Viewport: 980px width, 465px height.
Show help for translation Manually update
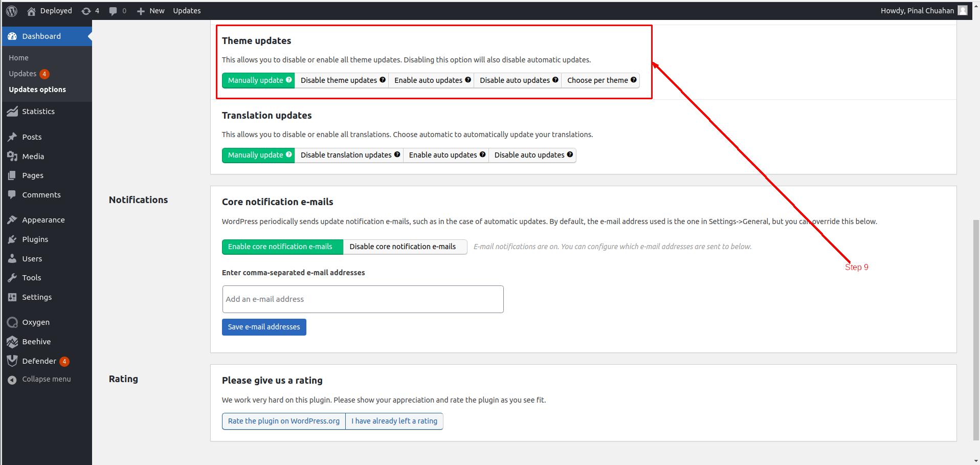click(x=289, y=154)
